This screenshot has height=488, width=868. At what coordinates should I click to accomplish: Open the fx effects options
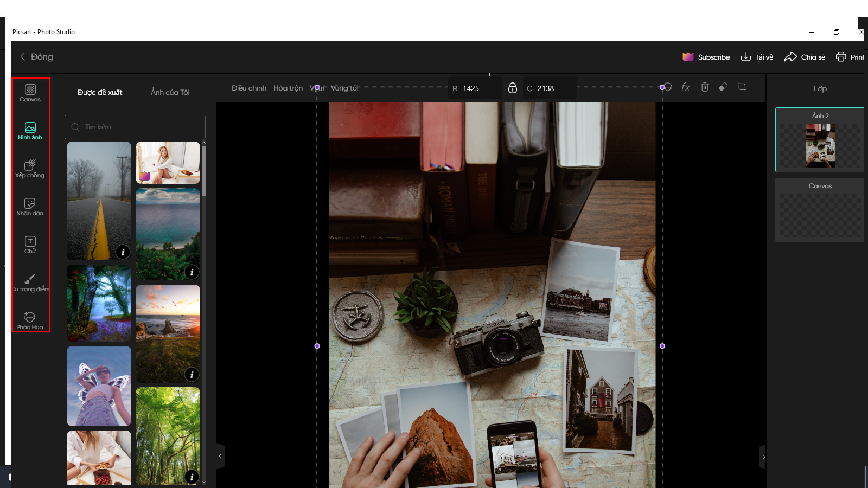[x=686, y=87]
